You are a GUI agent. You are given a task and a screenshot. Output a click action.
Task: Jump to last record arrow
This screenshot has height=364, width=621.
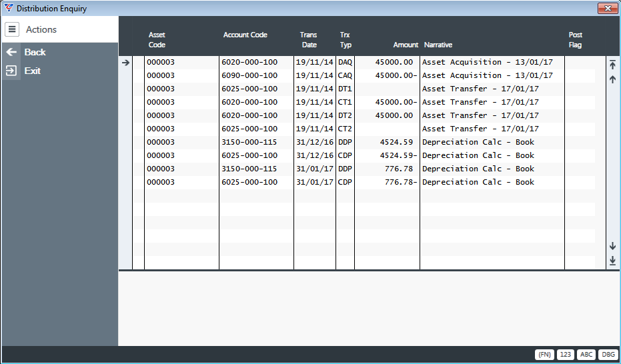point(612,261)
